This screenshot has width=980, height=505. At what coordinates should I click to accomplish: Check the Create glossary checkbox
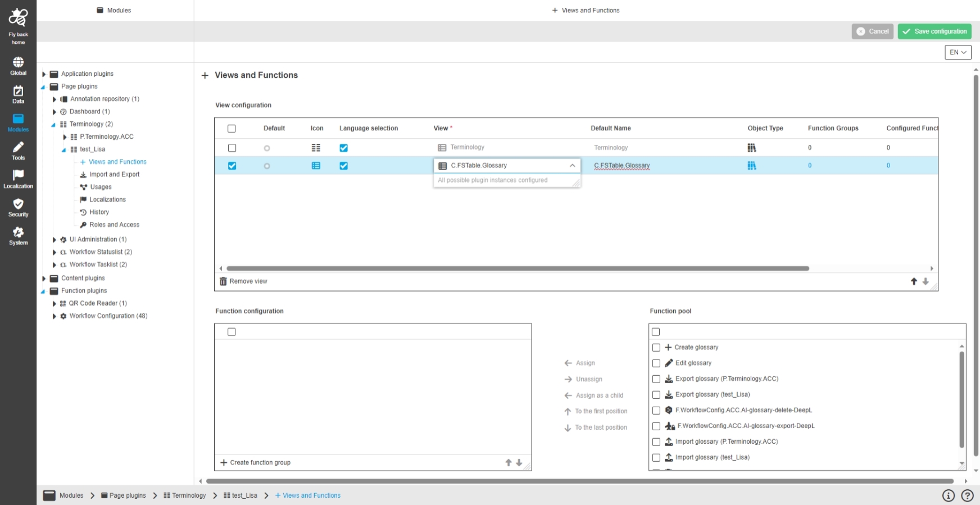click(656, 348)
